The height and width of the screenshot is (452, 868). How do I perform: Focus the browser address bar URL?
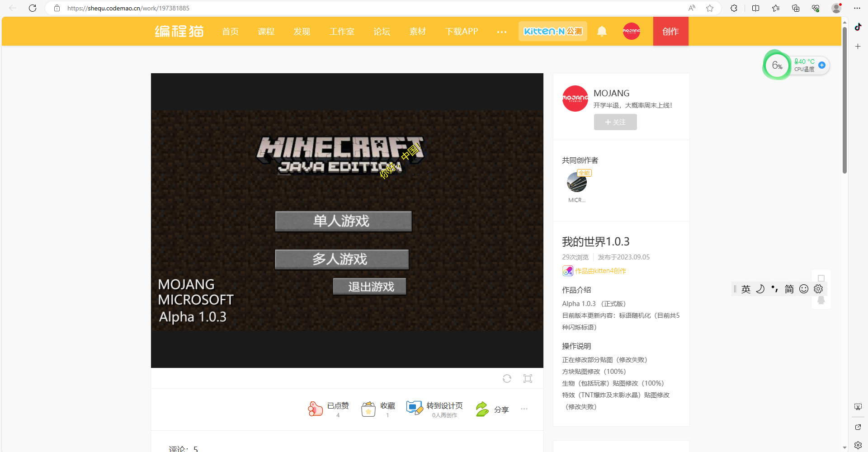(x=128, y=8)
